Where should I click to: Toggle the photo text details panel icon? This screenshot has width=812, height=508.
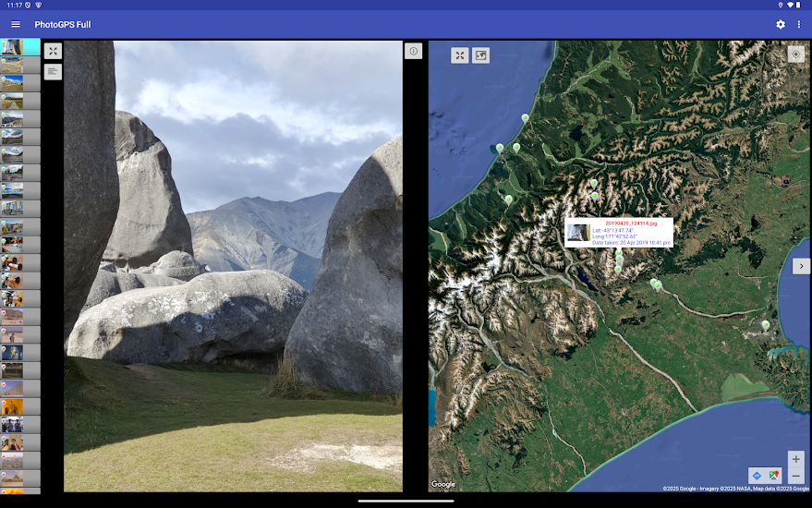coord(53,71)
